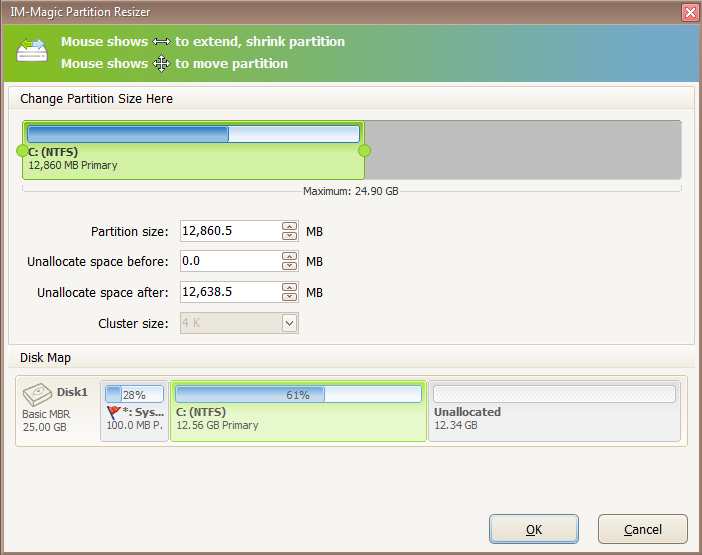702x555 pixels.
Task: Select C: (NTFS) block in resize bar
Action: (x=193, y=150)
